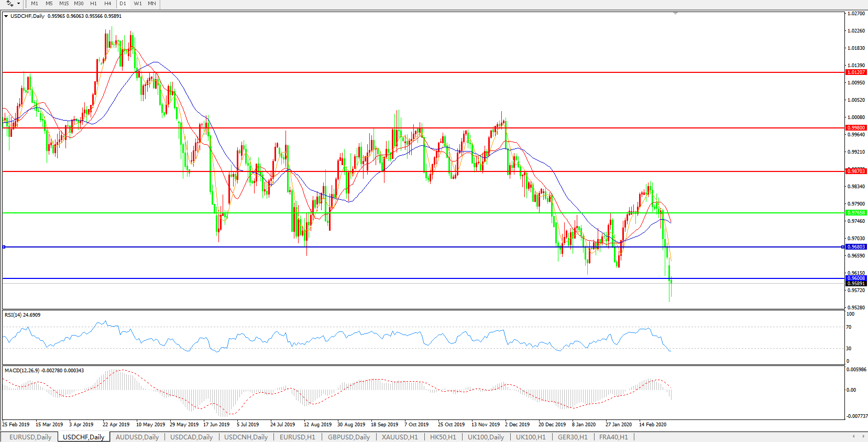Open dropdown arrow beside objects toolbar icon

point(18,4)
